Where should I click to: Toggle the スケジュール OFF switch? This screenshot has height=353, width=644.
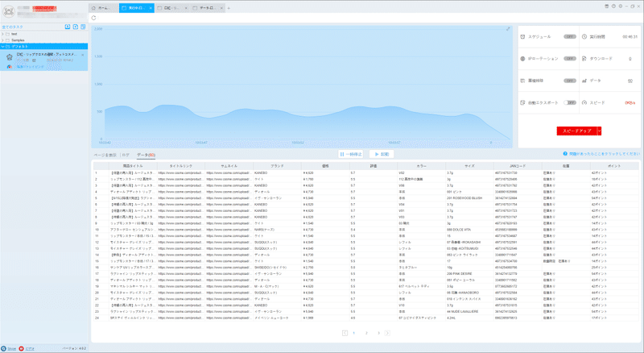(x=570, y=36)
